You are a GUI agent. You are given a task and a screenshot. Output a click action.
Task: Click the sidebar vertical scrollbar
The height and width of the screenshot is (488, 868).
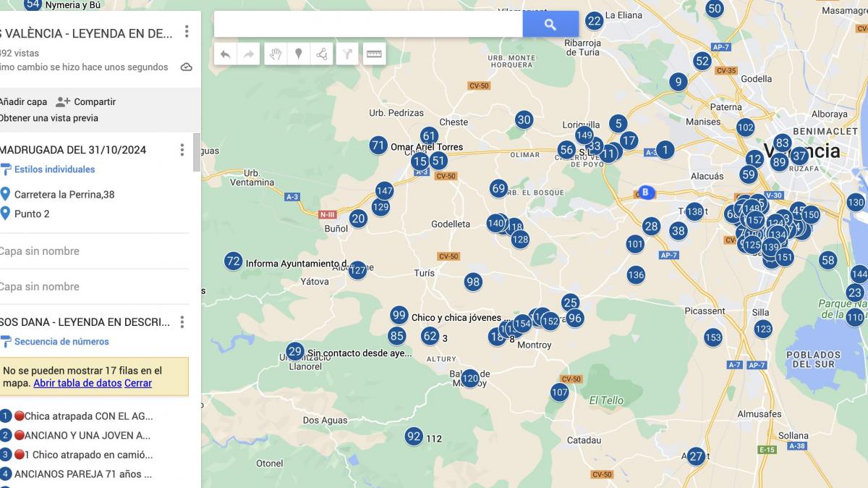(197, 153)
